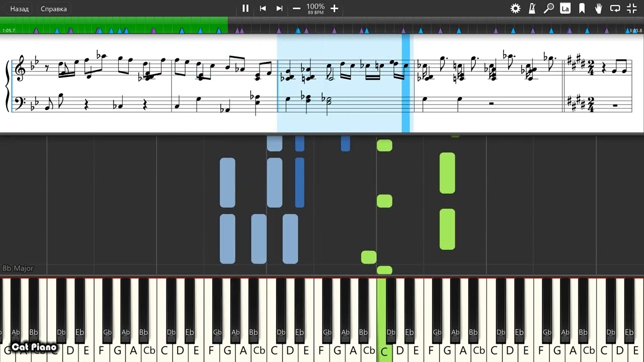Click the purple marker beside the 1:05.7 time

pyautogui.click(x=36, y=31)
